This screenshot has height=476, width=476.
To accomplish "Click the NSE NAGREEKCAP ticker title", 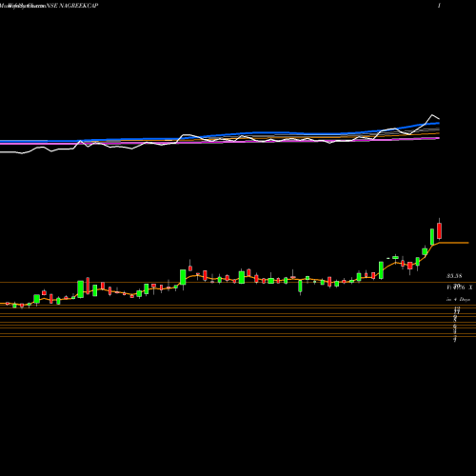I will [72, 6].
